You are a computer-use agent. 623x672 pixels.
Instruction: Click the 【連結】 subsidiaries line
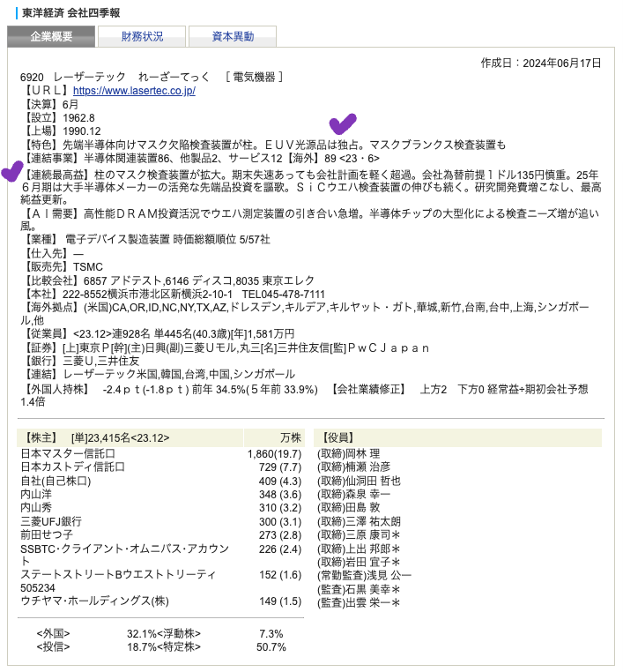click(x=158, y=374)
